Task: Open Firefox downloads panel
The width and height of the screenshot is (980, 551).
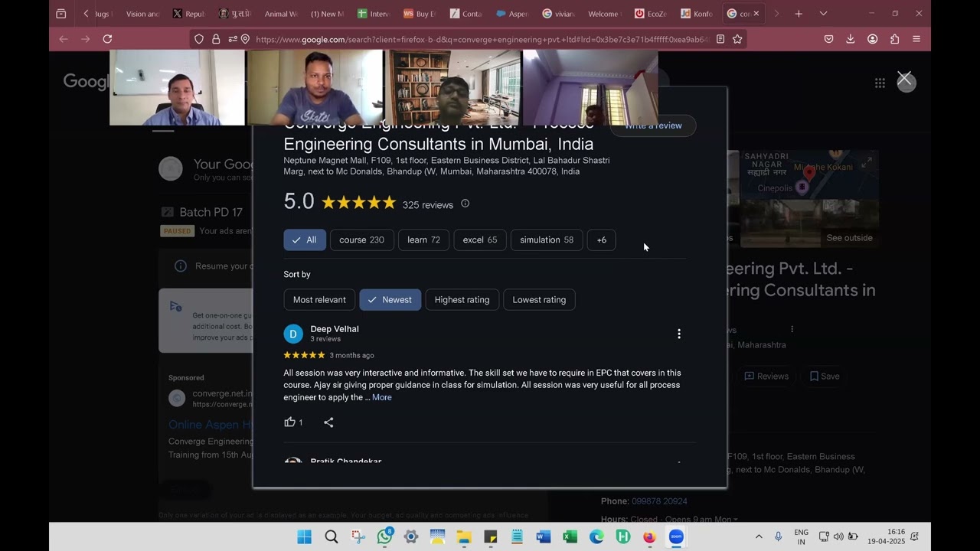Action: click(851, 39)
